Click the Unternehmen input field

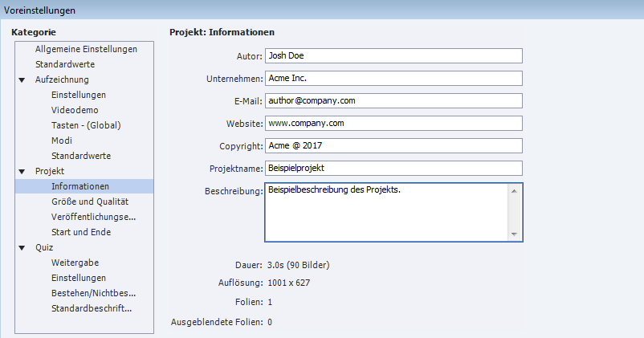[393, 79]
